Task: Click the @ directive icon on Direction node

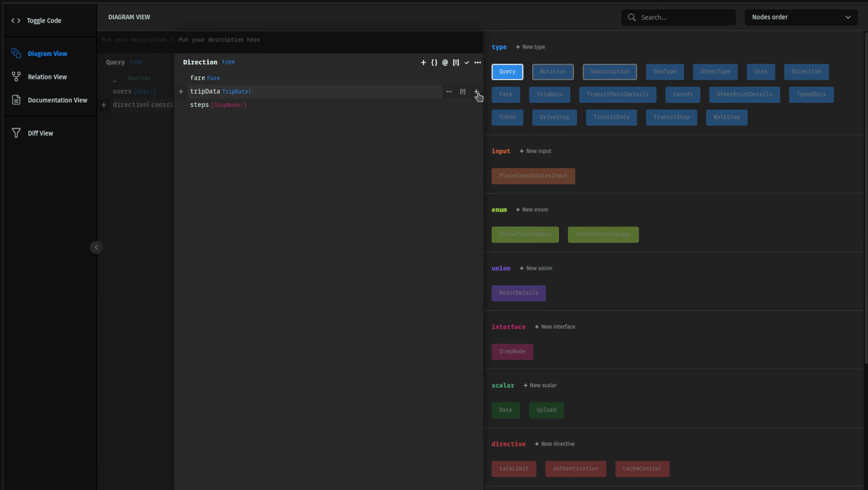Action: point(445,63)
